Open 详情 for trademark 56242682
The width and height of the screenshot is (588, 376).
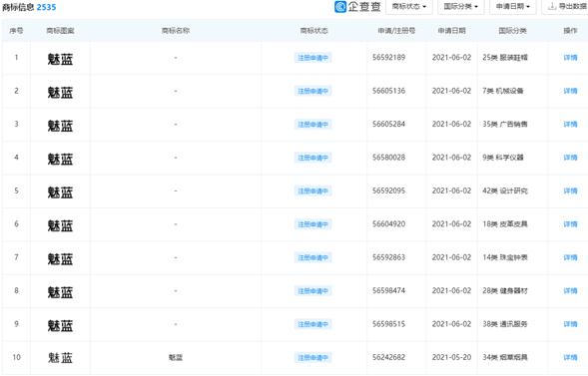[570, 358]
